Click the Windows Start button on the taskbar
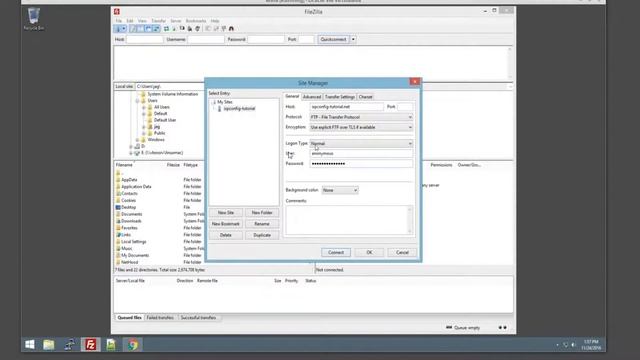This screenshot has width=640, height=360. click(x=30, y=344)
